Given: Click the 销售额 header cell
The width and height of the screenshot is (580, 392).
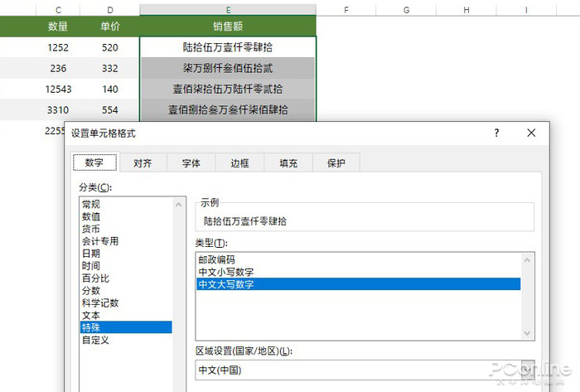Looking at the screenshot, I should [228, 26].
